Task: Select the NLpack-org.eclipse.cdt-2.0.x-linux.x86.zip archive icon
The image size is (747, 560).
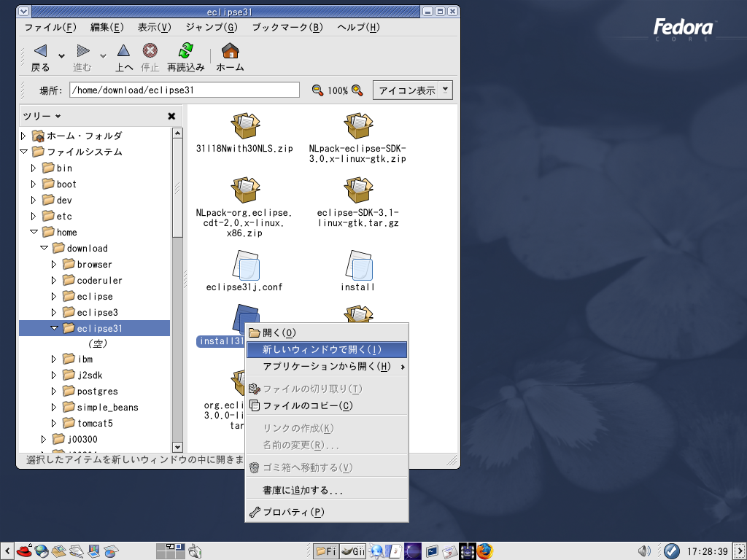Action: 245,190
